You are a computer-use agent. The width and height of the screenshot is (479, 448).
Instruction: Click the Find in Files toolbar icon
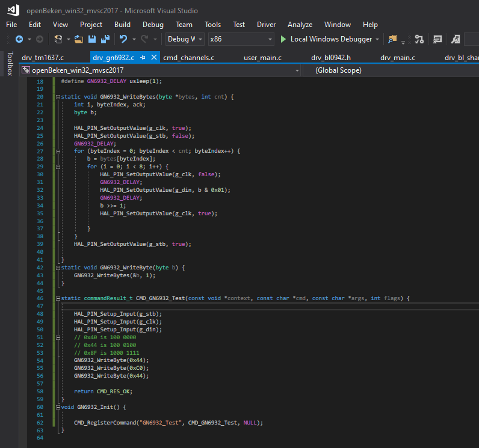click(x=392, y=39)
